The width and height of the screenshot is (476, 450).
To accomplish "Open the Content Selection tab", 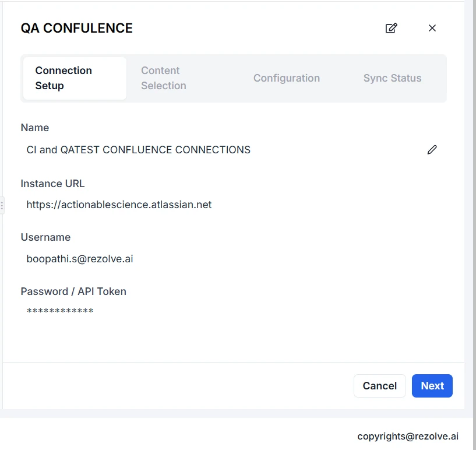I will pyautogui.click(x=164, y=78).
